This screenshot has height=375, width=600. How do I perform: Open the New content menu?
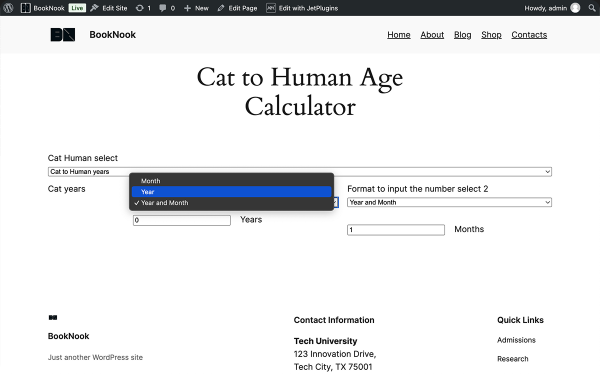pyautogui.click(x=196, y=8)
